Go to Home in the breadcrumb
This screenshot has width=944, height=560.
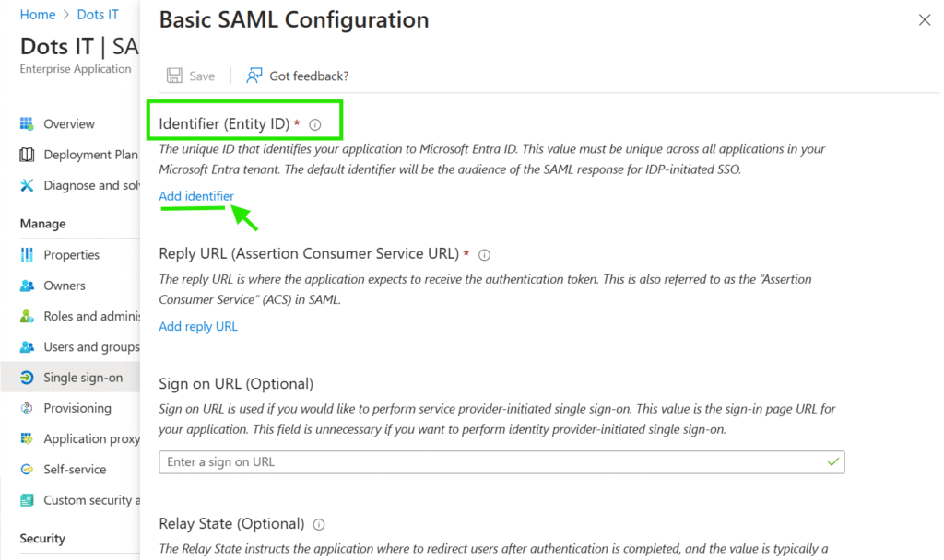pos(38,15)
